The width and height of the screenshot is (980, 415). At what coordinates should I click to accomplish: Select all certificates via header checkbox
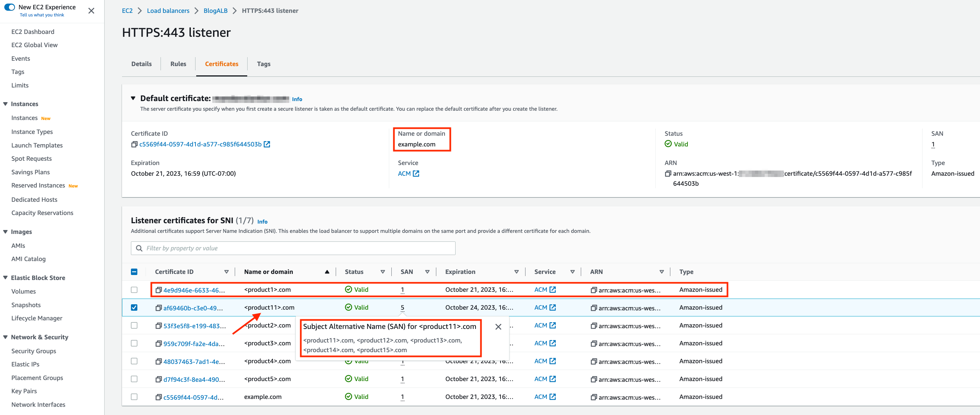click(x=134, y=271)
